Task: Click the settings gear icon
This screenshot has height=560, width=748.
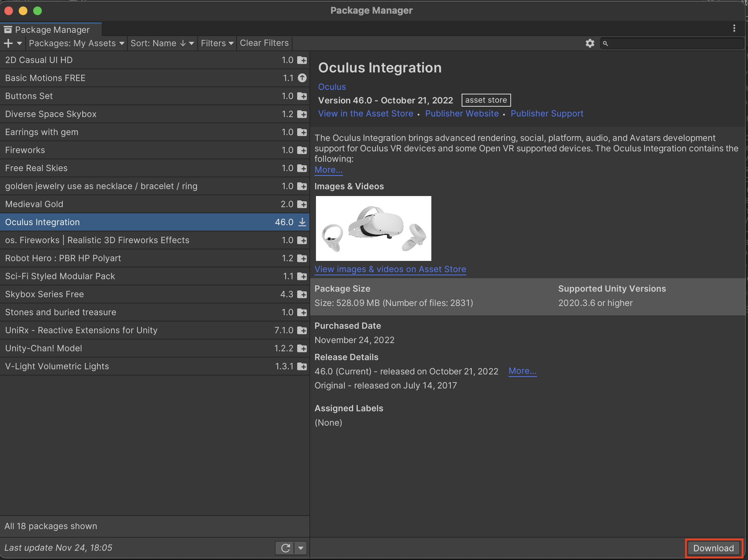Action: tap(590, 43)
